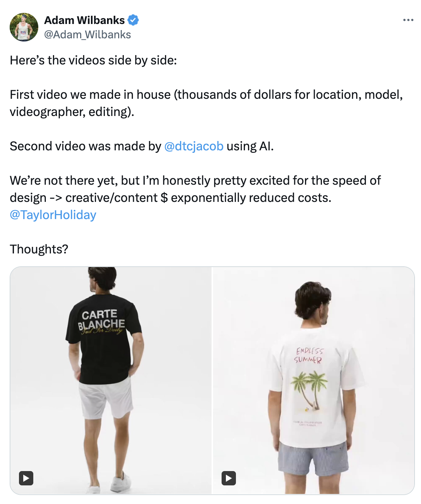Play the right Endless Summer video
Screen dimensions: 421x504
[229, 478]
